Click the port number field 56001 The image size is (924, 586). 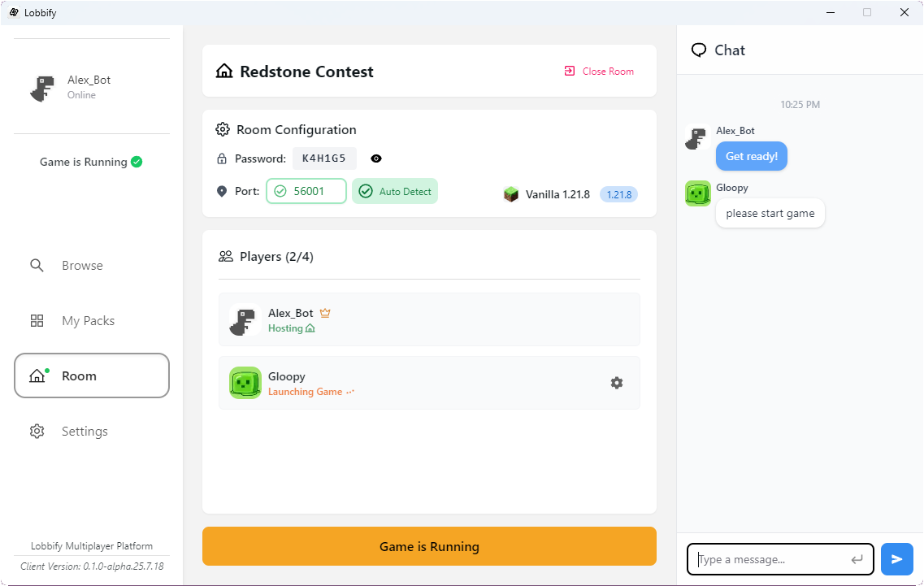tap(307, 191)
